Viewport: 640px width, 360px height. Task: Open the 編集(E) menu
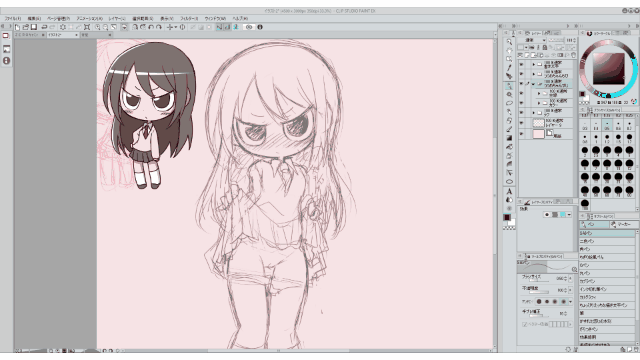coord(34,18)
